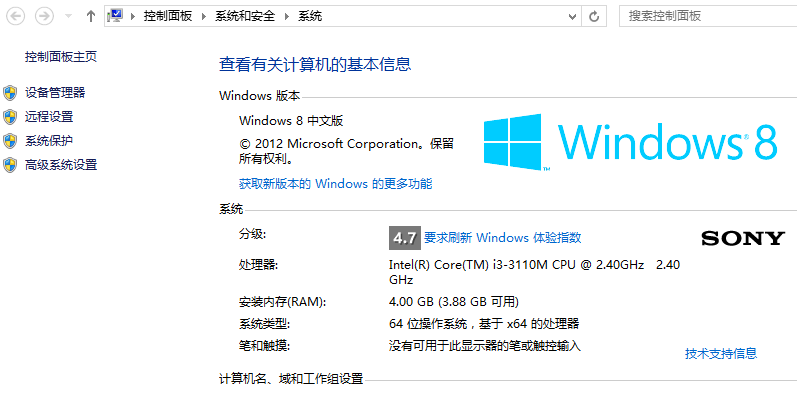This screenshot has height=395, width=797.
Task: Click shield icon beside 系统保护
Action: [10, 141]
